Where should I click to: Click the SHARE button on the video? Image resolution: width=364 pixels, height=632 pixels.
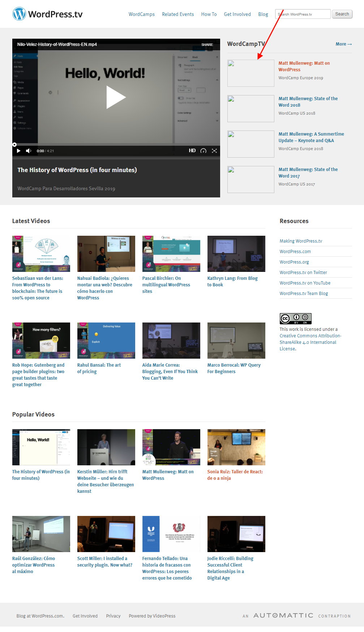tap(207, 45)
